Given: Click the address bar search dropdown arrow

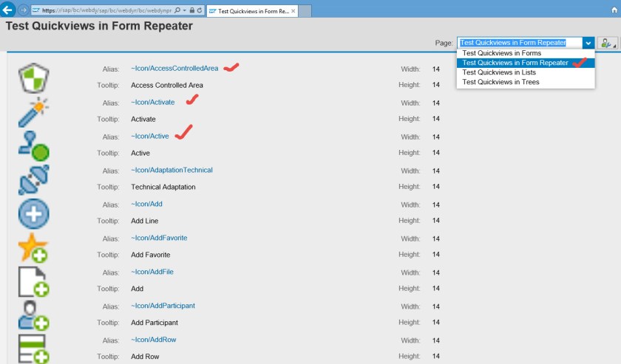Looking at the screenshot, I should point(185,10).
